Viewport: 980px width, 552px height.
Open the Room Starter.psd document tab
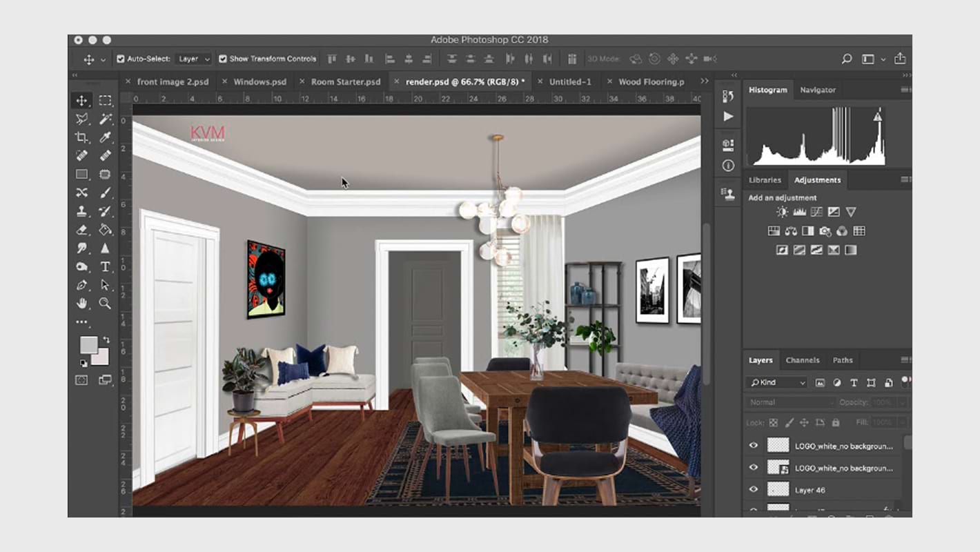tap(345, 81)
